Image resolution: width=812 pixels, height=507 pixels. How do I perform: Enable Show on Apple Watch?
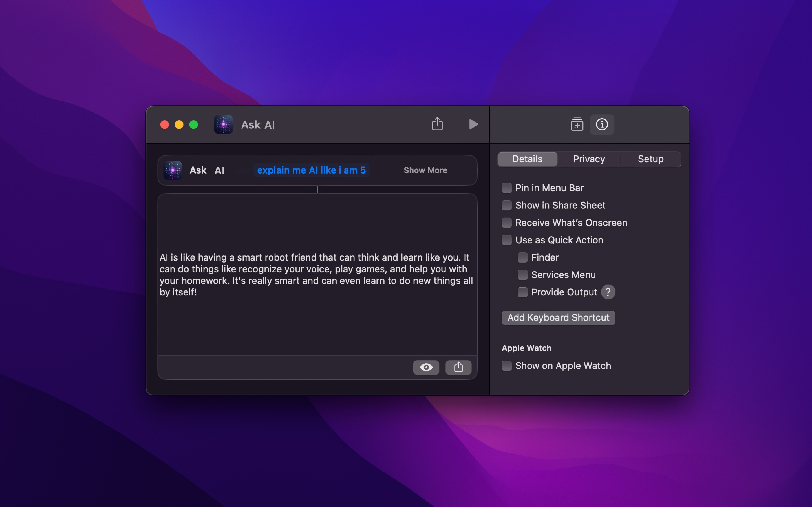(x=507, y=366)
